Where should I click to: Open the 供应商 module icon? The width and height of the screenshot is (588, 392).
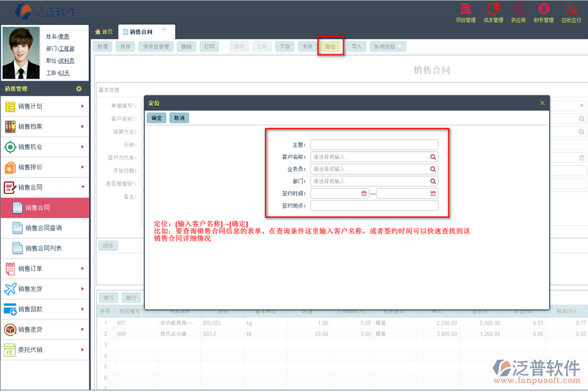point(517,11)
